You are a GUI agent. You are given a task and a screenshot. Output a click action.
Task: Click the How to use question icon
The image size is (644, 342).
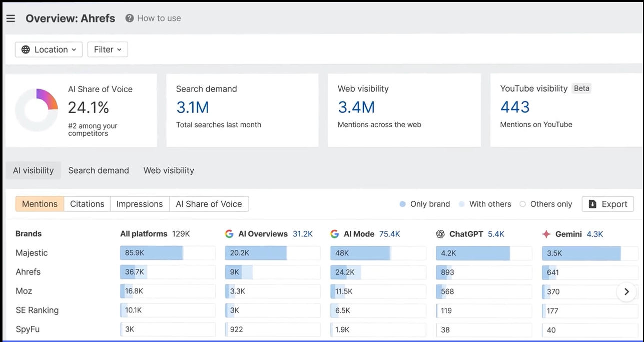coord(130,18)
